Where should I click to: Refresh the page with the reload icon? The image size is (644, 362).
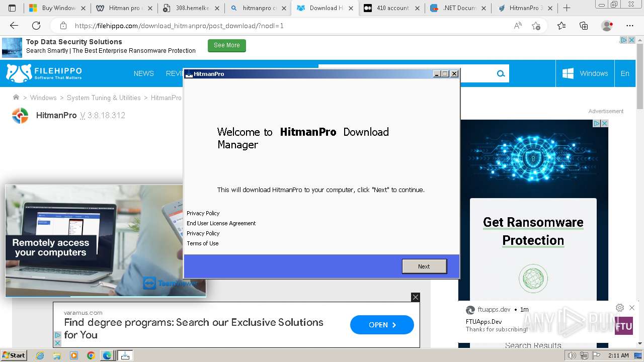36,26
